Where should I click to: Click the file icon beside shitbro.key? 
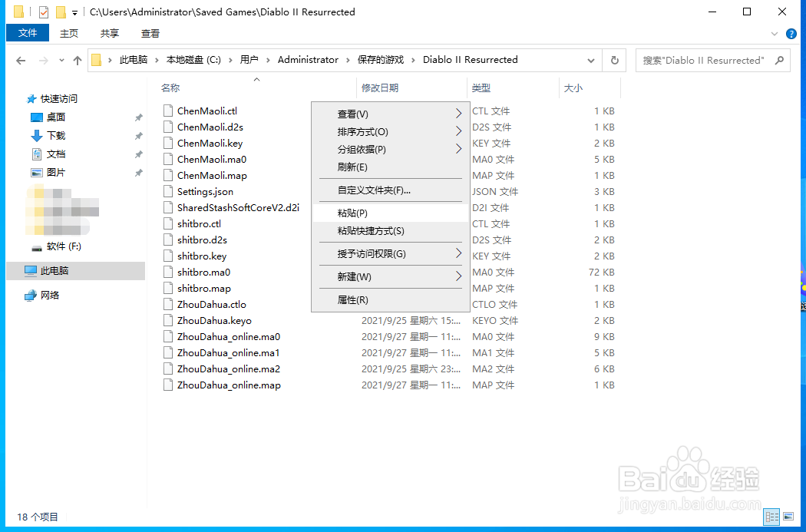(x=167, y=256)
